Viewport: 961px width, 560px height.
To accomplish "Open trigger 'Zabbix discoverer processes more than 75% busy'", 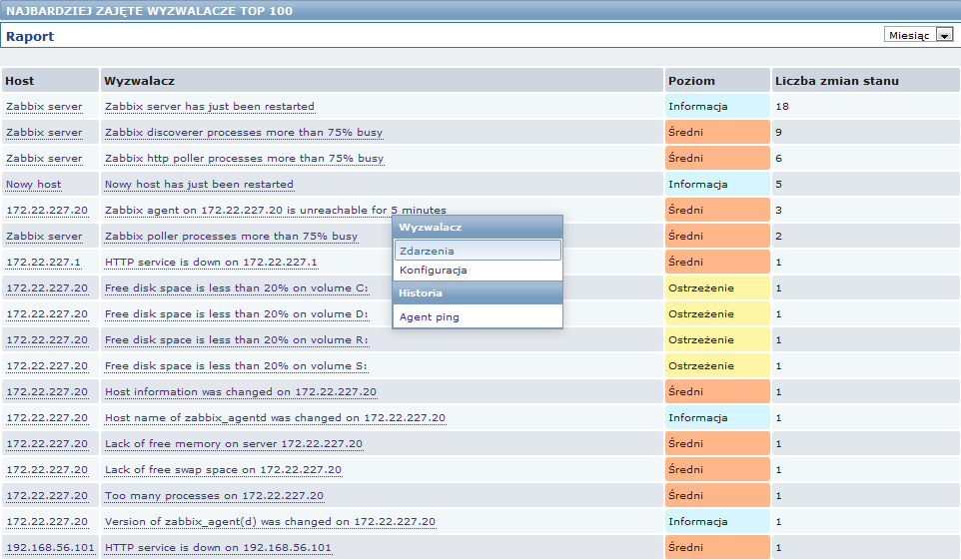I will [x=244, y=133].
